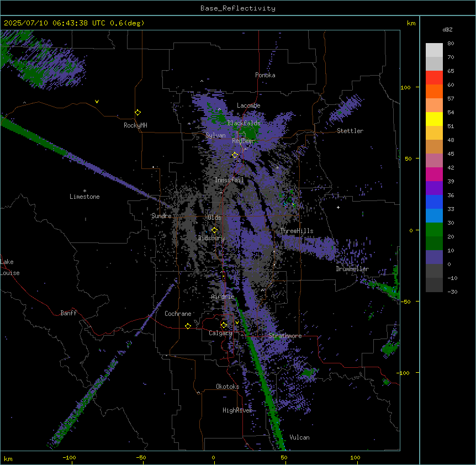Image resolution: width=476 pixels, height=465 pixels.
Task: Click the Limestone label
Action: pos(84,197)
